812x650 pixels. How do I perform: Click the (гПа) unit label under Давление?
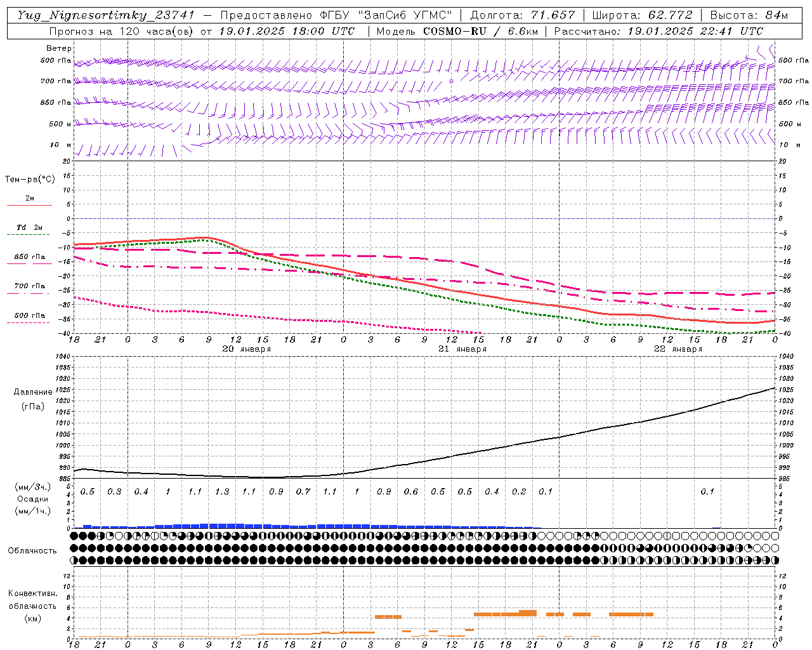click(x=33, y=406)
